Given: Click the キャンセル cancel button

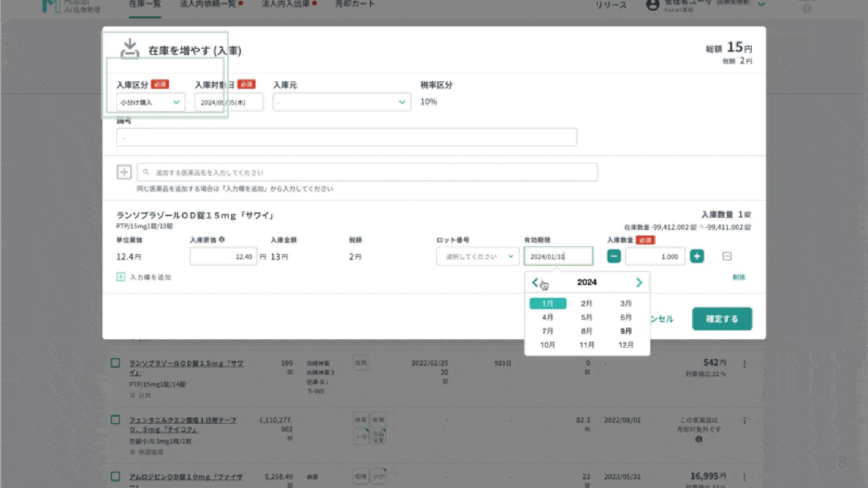Looking at the screenshot, I should coord(662,319).
